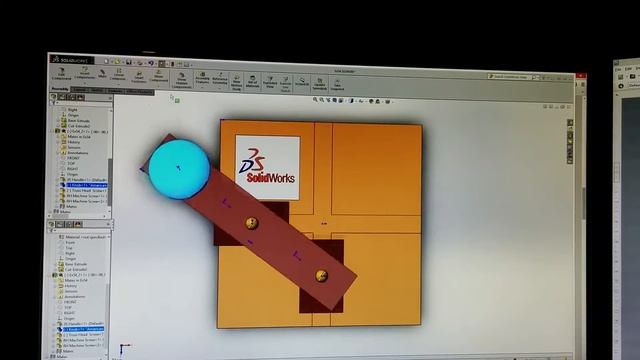
Task: Create a New Motion Study
Action: tap(236, 82)
